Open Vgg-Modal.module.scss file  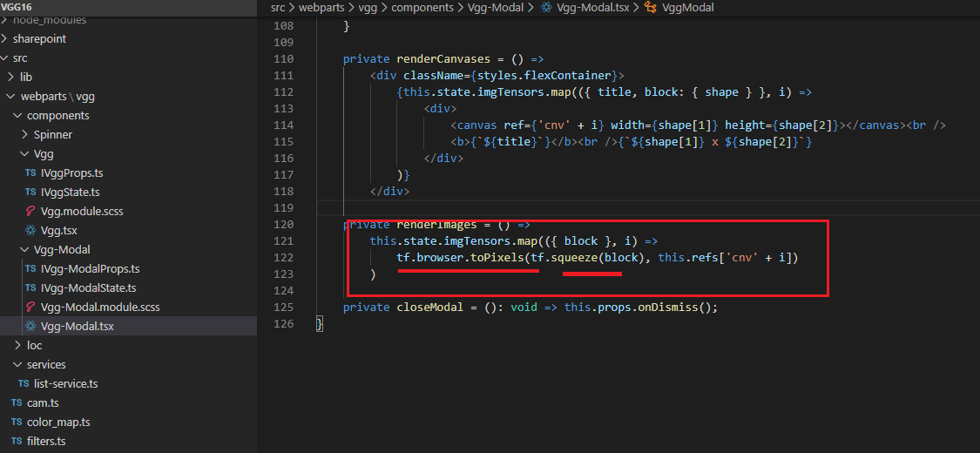100,308
